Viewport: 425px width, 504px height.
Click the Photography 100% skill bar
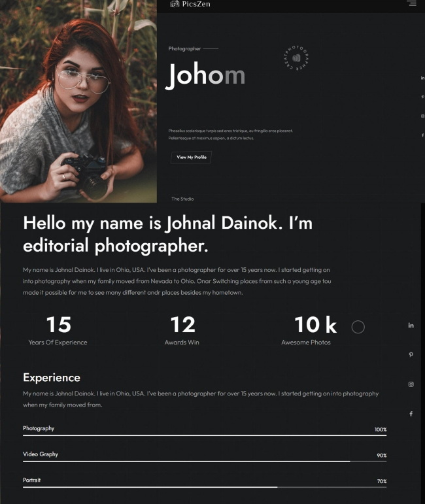204,435
